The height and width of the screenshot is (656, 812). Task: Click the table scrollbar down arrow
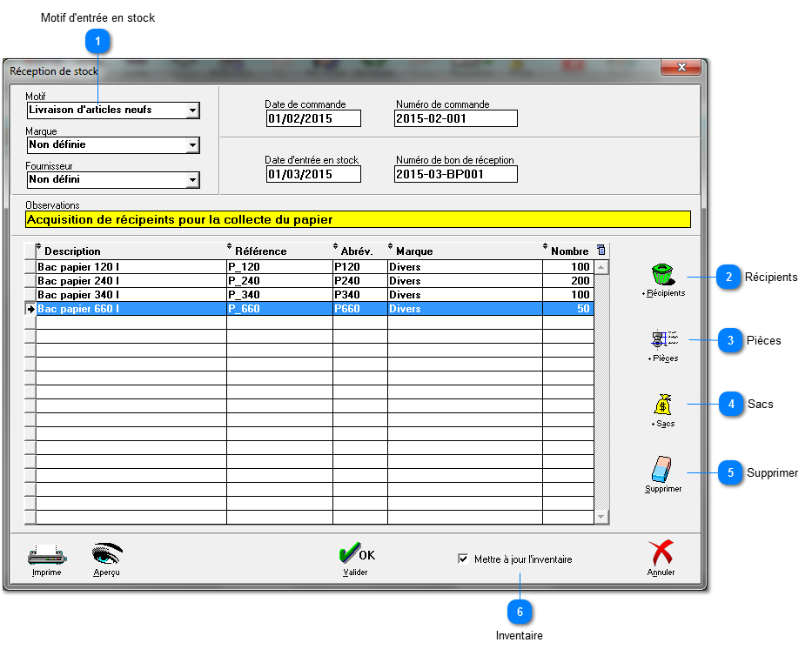coord(601,517)
